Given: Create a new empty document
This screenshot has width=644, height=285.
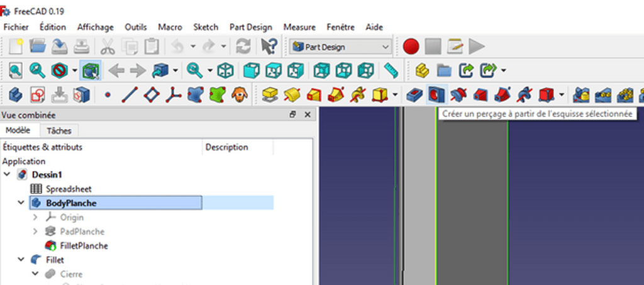Looking at the screenshot, I should pos(16,47).
